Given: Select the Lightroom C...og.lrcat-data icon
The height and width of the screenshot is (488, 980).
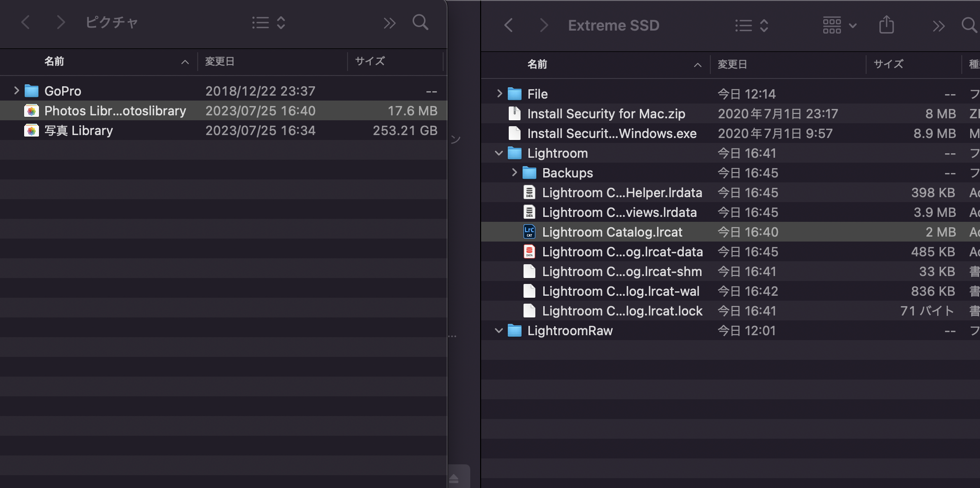Looking at the screenshot, I should pos(529,252).
